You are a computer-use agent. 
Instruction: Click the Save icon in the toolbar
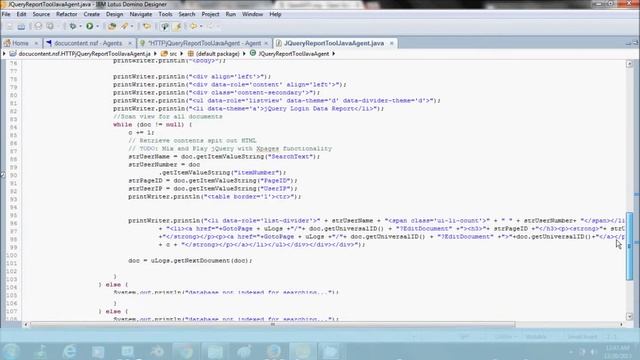pos(9,27)
